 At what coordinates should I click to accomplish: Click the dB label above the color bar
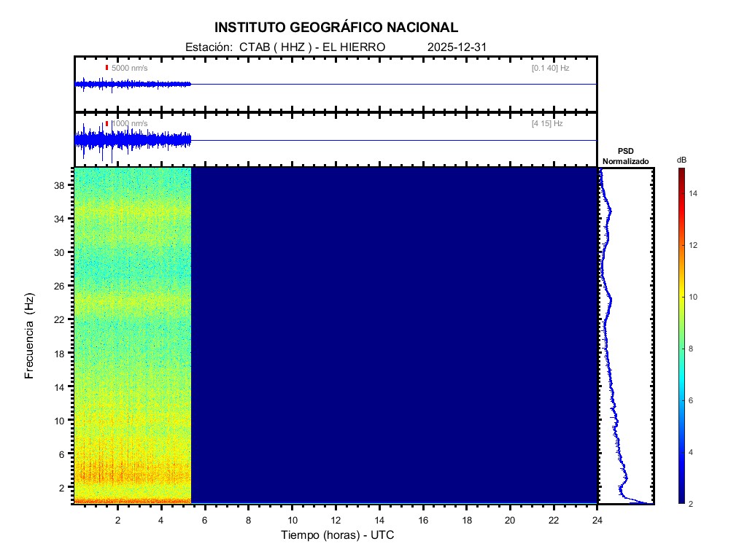click(x=681, y=160)
